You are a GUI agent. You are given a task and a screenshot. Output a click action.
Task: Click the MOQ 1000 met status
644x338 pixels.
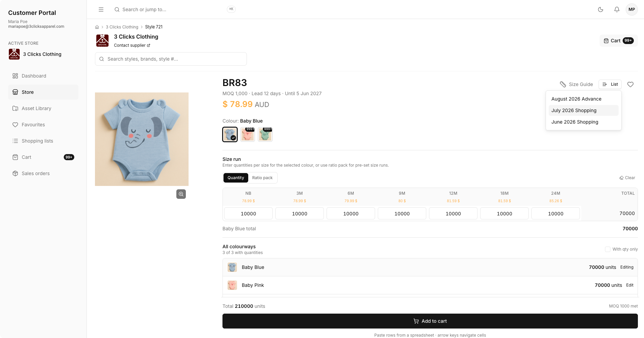[x=623, y=306]
